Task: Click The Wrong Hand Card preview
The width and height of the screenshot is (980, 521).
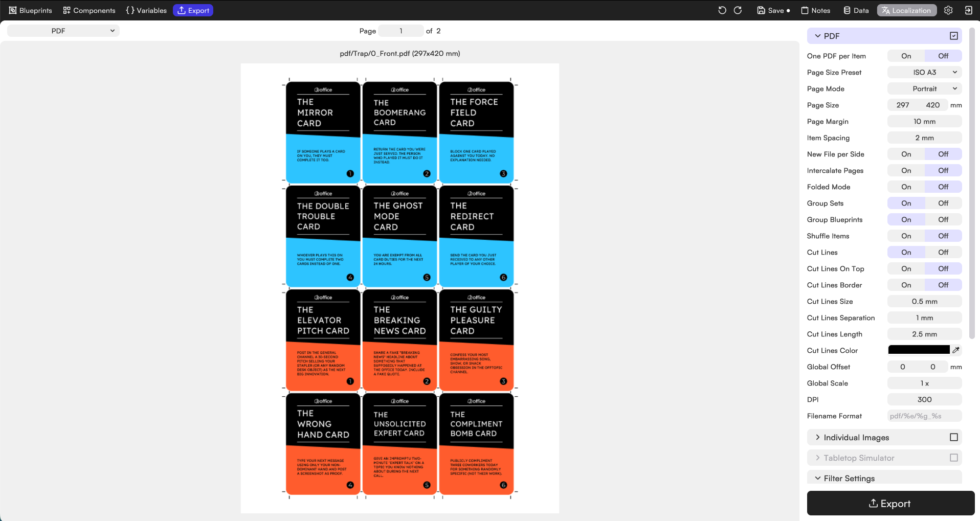Action: click(323, 443)
